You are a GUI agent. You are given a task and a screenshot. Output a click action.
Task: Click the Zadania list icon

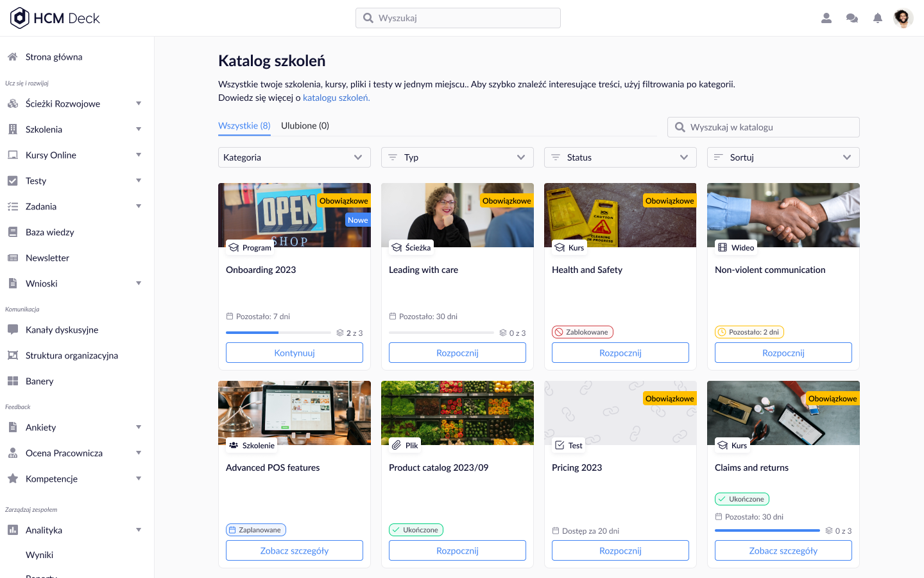point(12,206)
